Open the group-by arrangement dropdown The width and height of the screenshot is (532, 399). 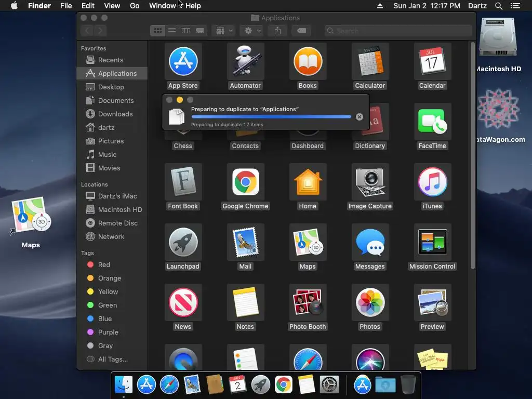[x=223, y=31]
